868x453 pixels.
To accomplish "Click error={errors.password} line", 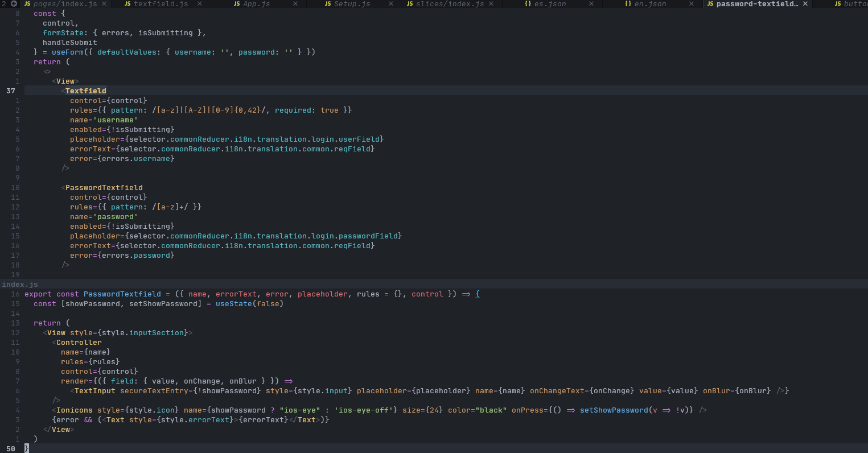I will click(x=122, y=255).
